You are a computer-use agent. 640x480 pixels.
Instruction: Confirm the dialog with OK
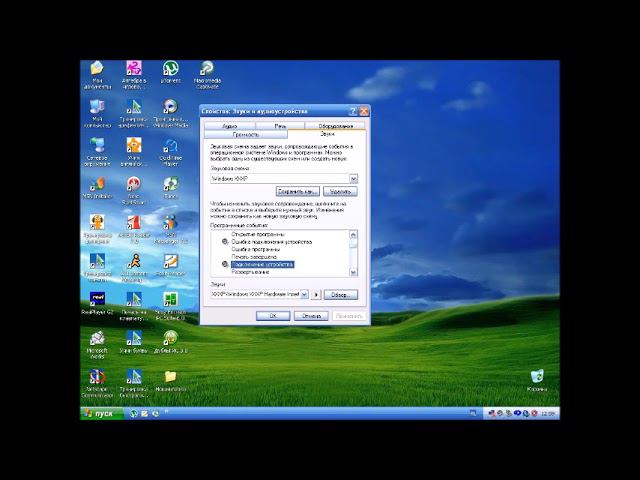[x=273, y=316]
